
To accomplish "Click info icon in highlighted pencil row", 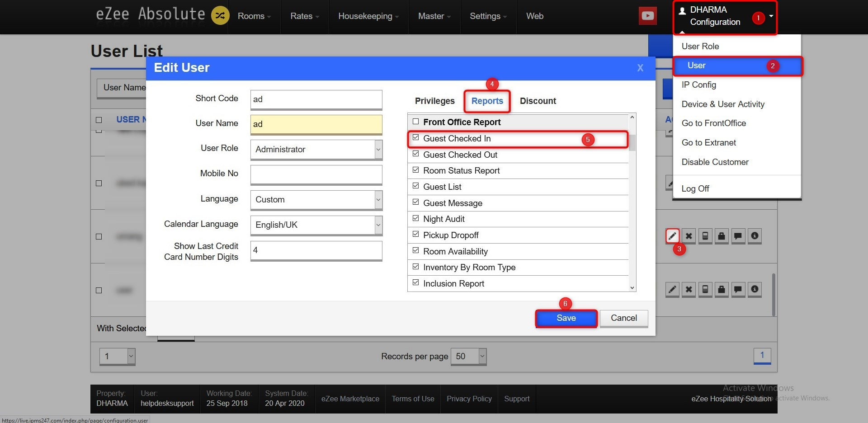I will tap(755, 236).
